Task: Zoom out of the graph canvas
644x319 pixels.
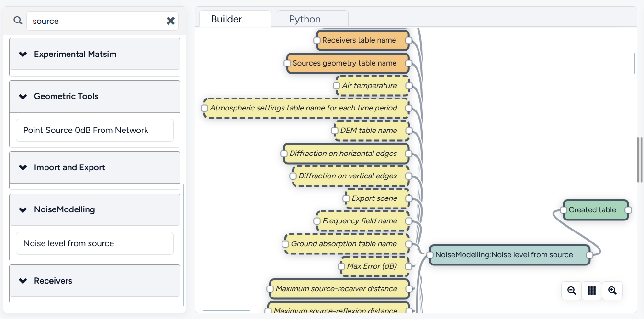Action: (x=571, y=290)
